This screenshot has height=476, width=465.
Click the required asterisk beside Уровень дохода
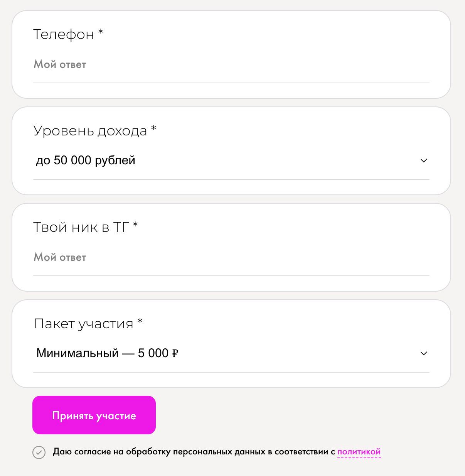coord(153,128)
